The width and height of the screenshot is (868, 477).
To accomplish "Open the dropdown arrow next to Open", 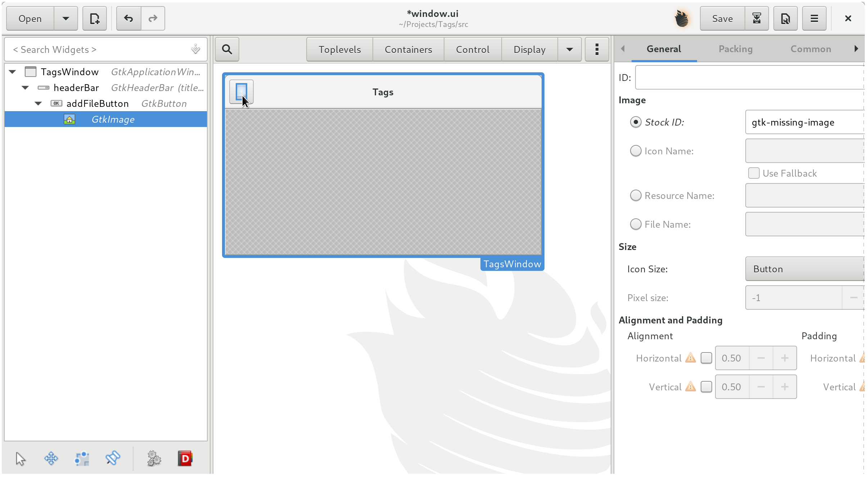I will [66, 18].
